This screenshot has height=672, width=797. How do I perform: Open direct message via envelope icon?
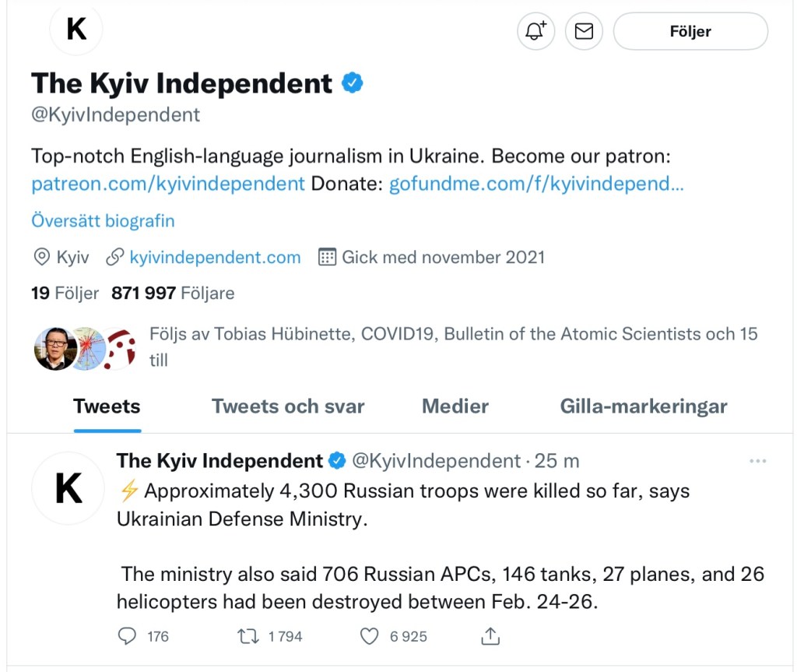tap(584, 32)
